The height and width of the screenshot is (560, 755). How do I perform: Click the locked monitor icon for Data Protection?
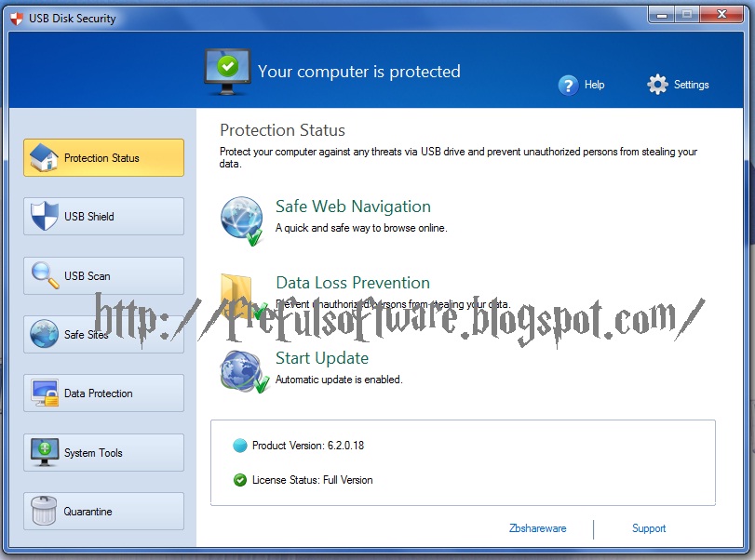click(x=45, y=393)
